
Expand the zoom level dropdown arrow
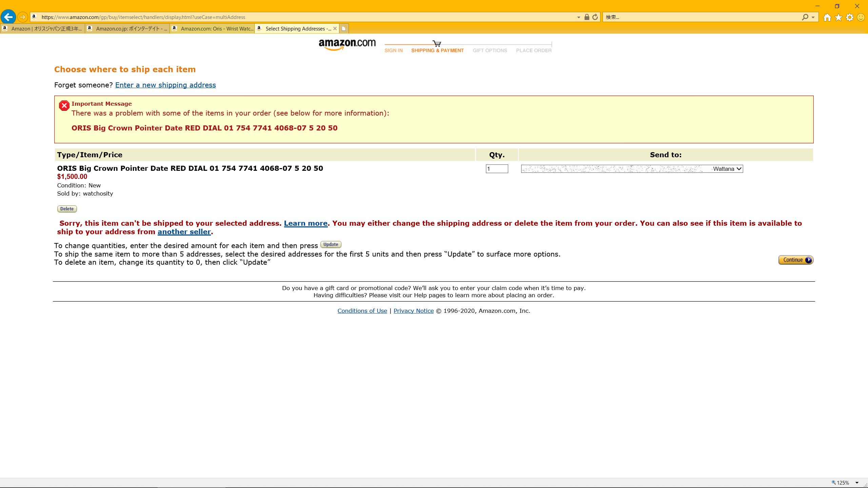click(x=857, y=483)
